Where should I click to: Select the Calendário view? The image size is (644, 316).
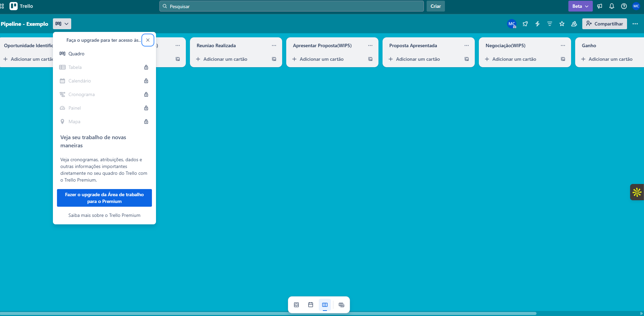click(x=104, y=81)
